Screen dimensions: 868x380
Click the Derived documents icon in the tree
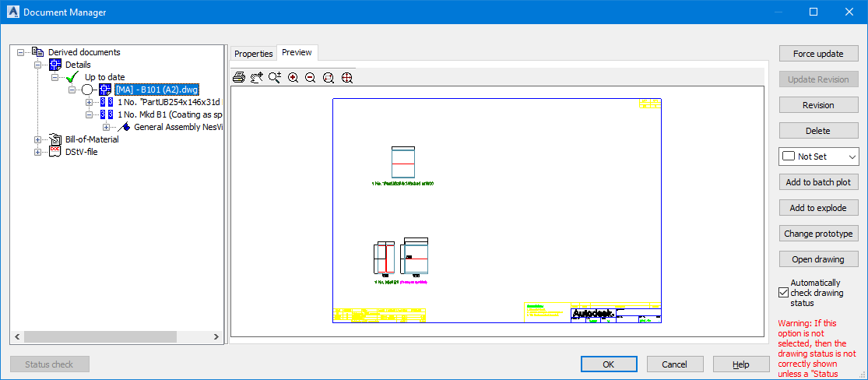click(x=38, y=52)
